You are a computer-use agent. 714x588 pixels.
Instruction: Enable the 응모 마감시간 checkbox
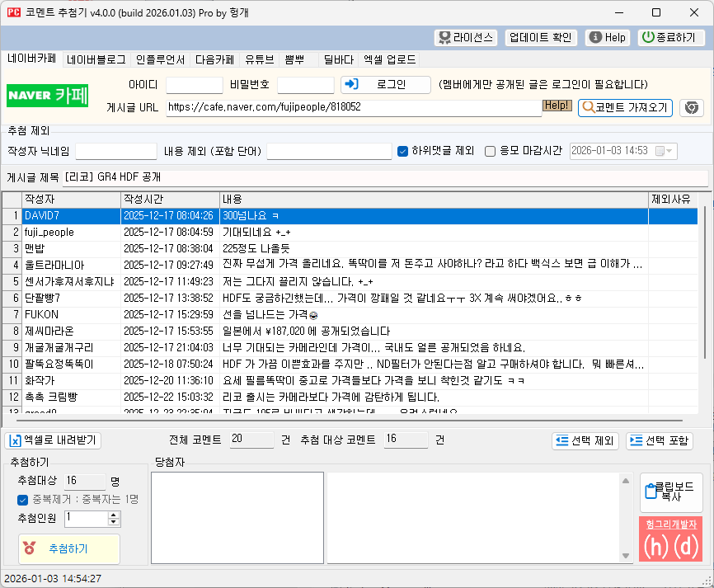coord(490,151)
